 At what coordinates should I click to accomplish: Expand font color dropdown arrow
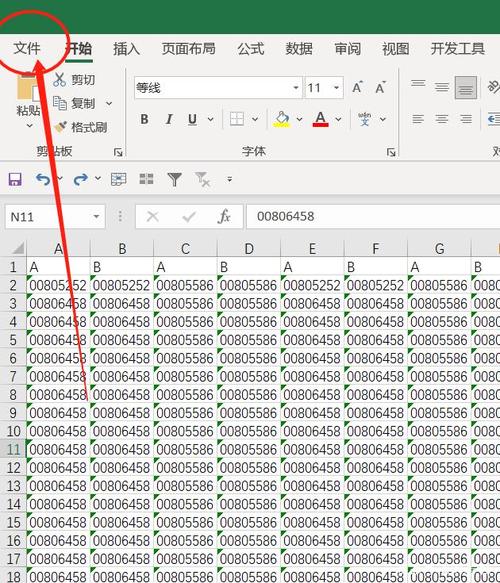338,119
